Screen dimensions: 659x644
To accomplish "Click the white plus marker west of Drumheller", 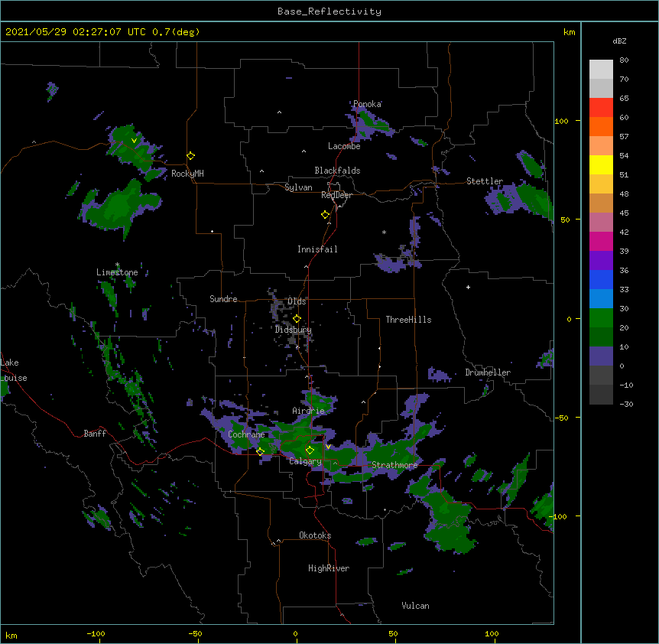I will tap(468, 287).
